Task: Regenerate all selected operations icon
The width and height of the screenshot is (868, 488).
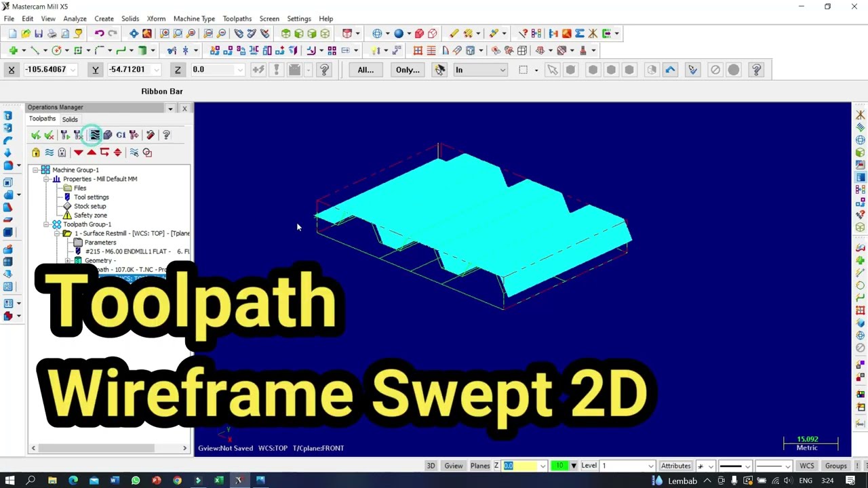Action: pos(65,135)
